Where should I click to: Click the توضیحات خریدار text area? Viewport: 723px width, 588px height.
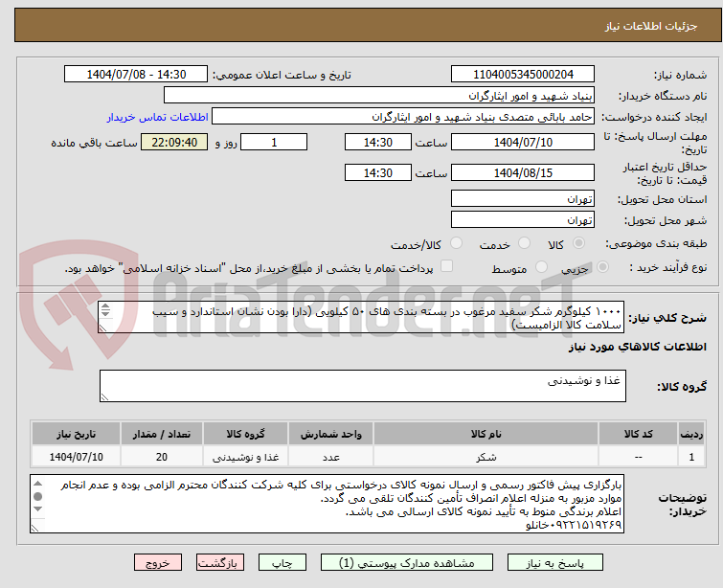point(327,504)
